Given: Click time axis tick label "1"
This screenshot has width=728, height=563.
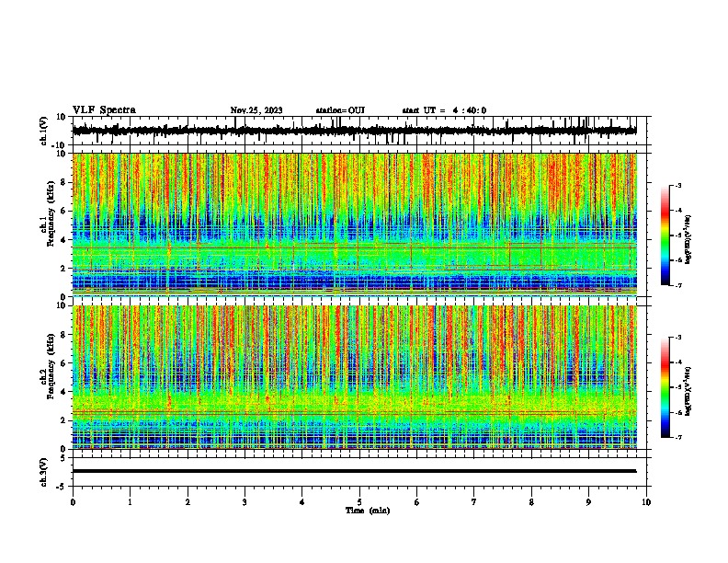Looking at the screenshot, I should click(130, 502).
